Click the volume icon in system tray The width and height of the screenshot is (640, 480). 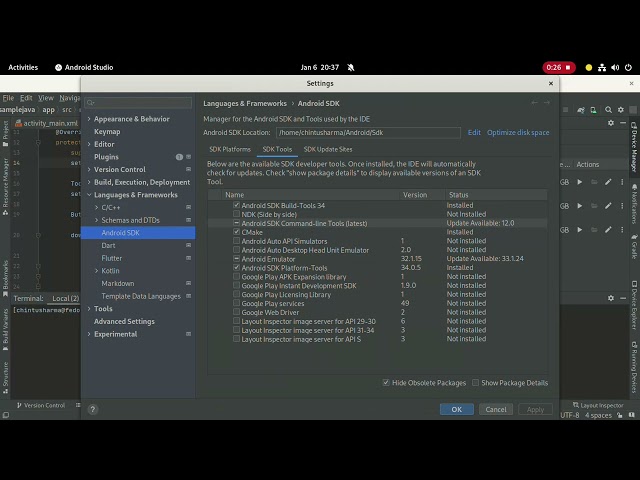615,68
